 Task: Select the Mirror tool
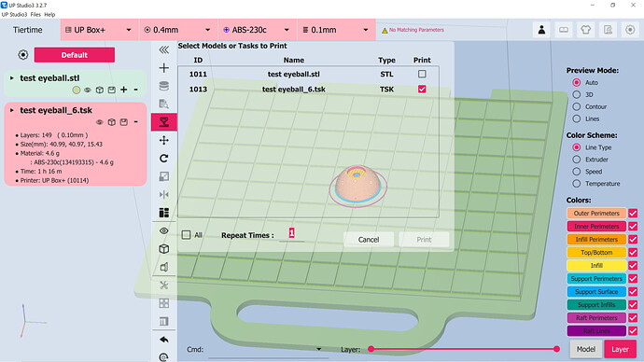[164, 195]
